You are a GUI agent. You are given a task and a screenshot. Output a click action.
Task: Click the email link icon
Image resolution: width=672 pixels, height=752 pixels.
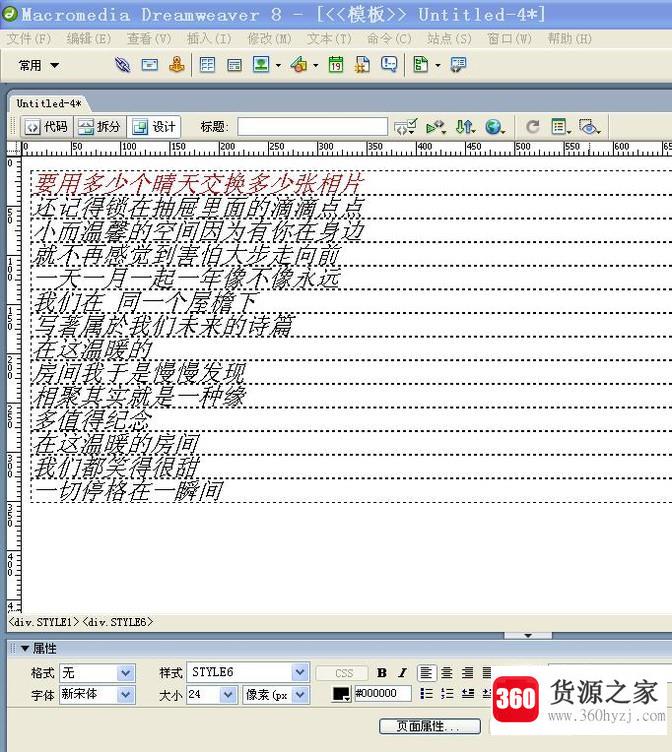[x=150, y=64]
